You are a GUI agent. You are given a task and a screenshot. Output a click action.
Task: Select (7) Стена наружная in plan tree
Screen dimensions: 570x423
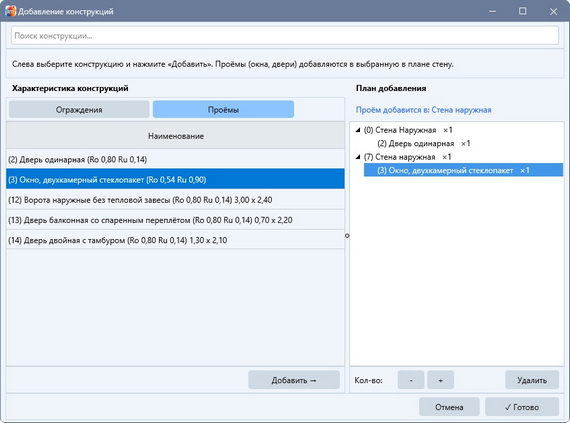point(408,157)
